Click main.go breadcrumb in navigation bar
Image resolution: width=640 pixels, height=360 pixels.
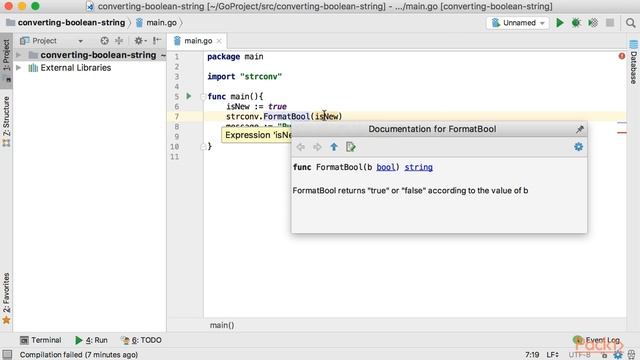coord(156,23)
